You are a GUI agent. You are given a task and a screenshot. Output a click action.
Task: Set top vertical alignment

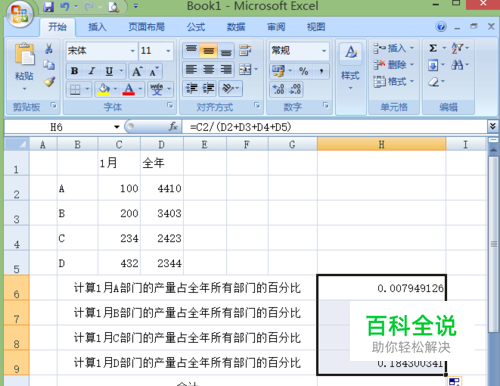click(x=191, y=50)
